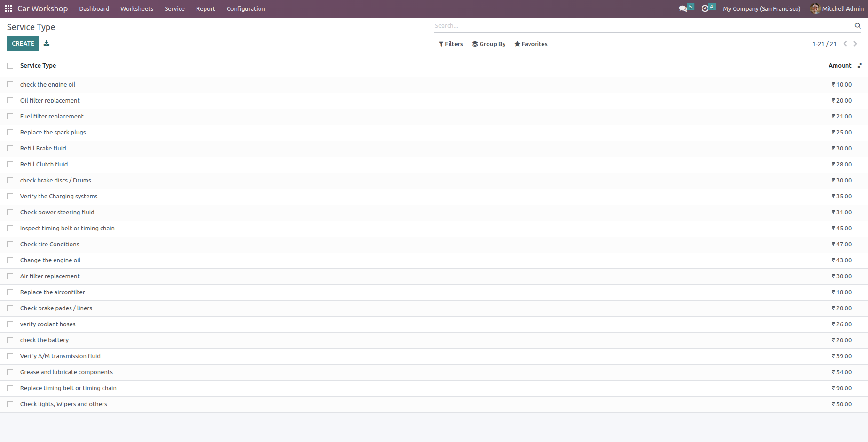Go to next page arrow

tap(855, 44)
